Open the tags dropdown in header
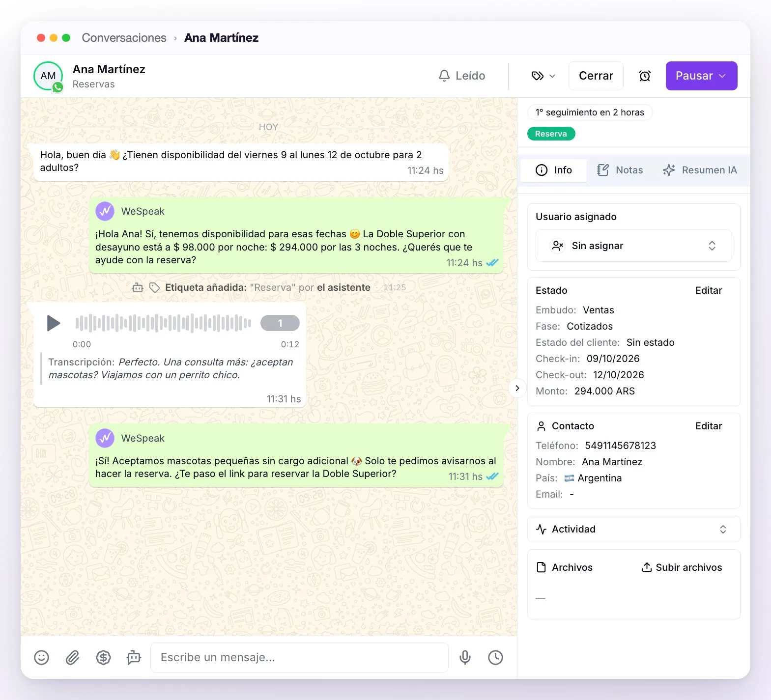The width and height of the screenshot is (771, 700). point(543,76)
